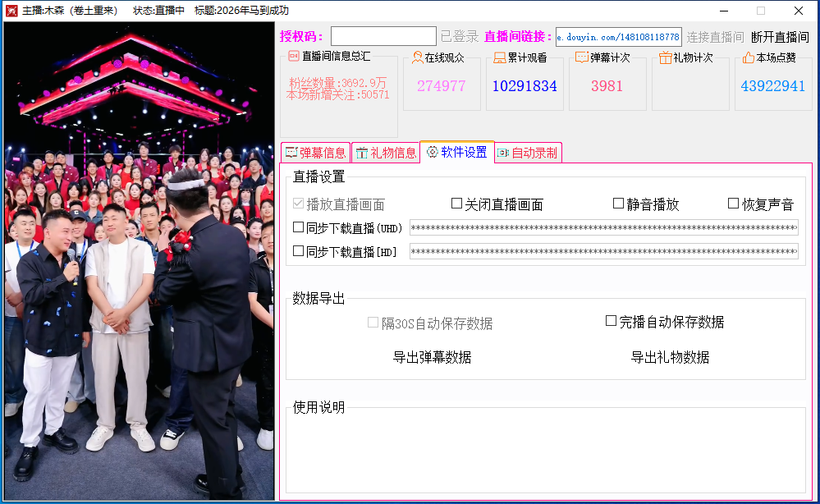Click the online viewers person icon
This screenshot has height=504, width=820.
tap(417, 57)
